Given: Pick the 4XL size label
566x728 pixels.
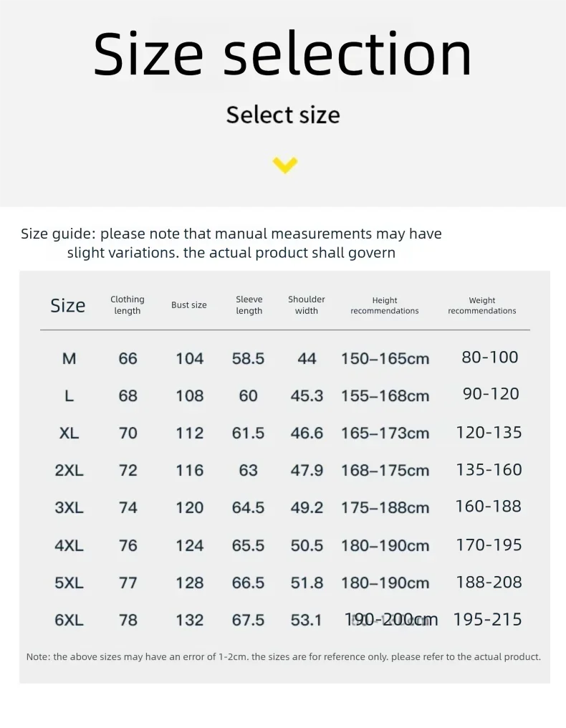Looking at the screenshot, I should pyautogui.click(x=69, y=545).
